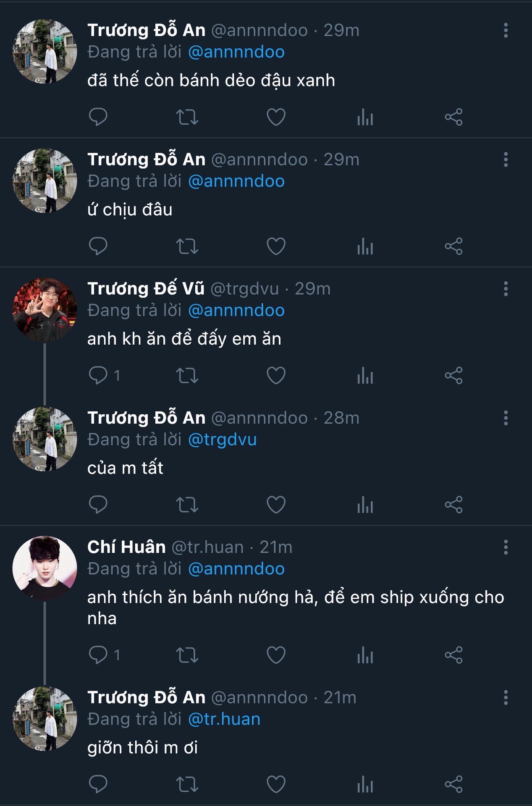Click the @trgdvu reply mention link
Screen dimensions: 532x806
click(x=222, y=440)
